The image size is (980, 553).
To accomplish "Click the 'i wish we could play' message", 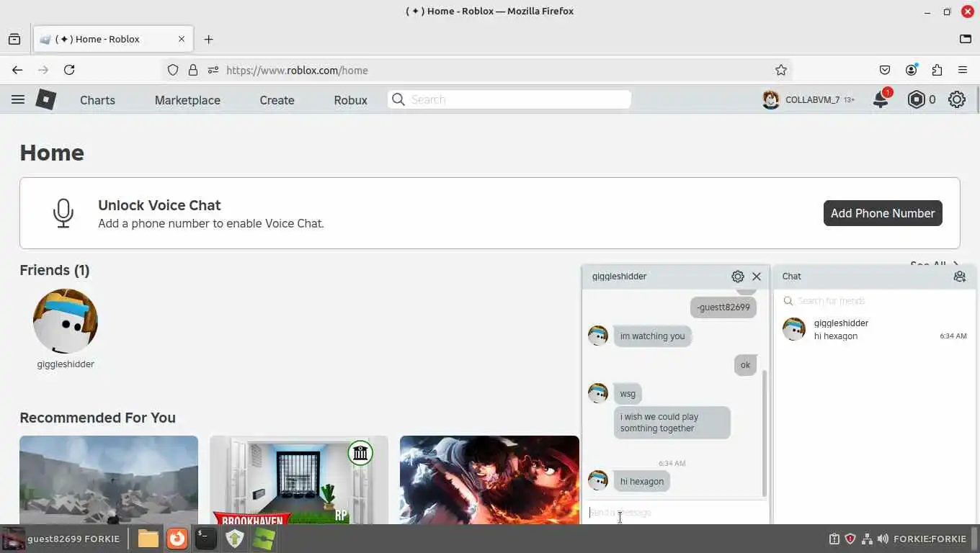I will tap(672, 423).
